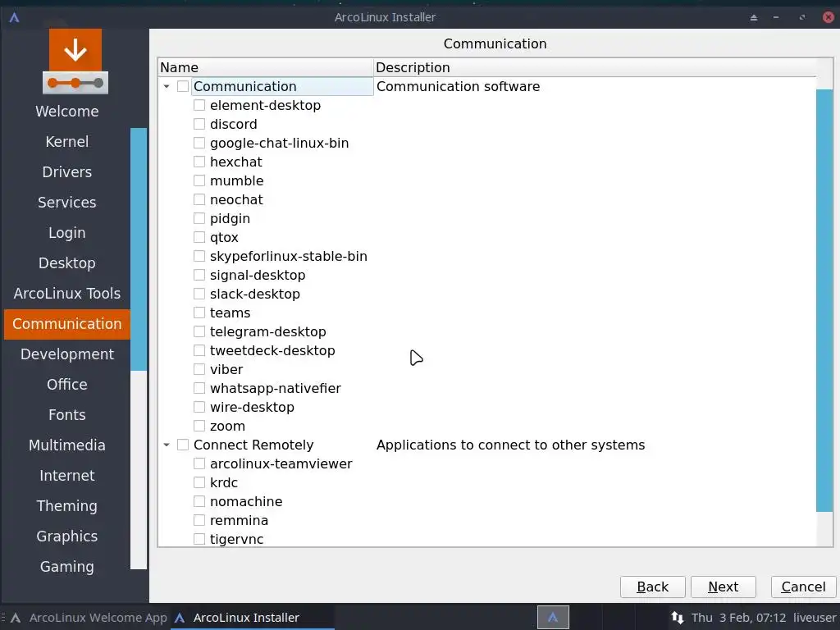This screenshot has height=630, width=840.
Task: Check the arcolinux-teamviewer checkbox
Action: (199, 463)
